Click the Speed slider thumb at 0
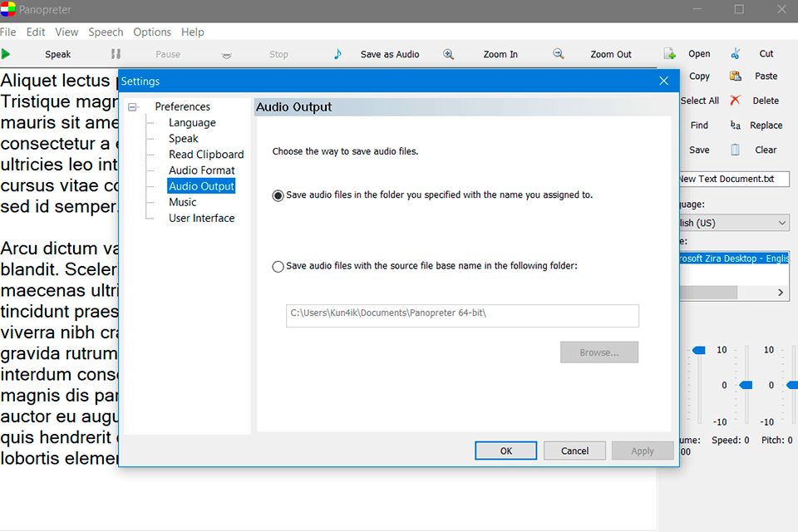This screenshot has height=532, width=798. (x=746, y=385)
